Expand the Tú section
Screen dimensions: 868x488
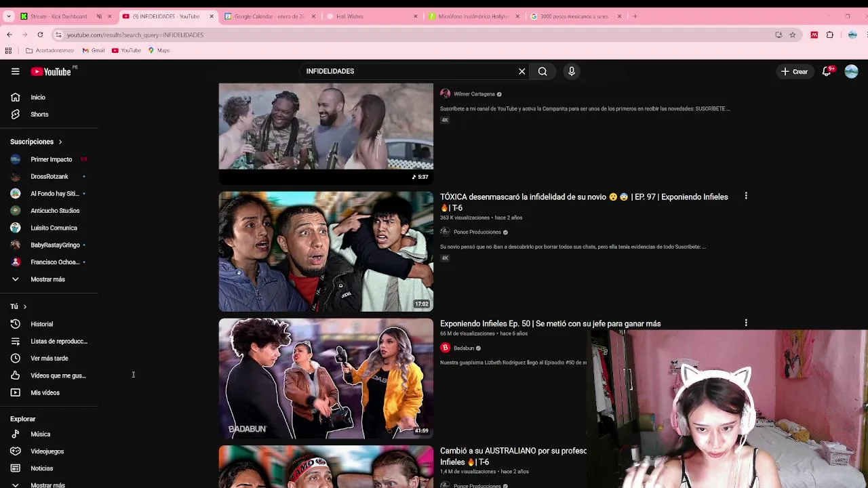pos(18,306)
